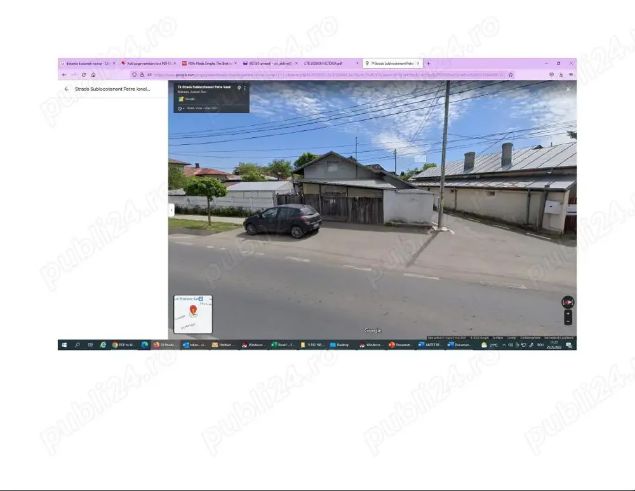The image size is (635, 491).
Task: Switch to the fourth browser tab
Action: [x=269, y=64]
